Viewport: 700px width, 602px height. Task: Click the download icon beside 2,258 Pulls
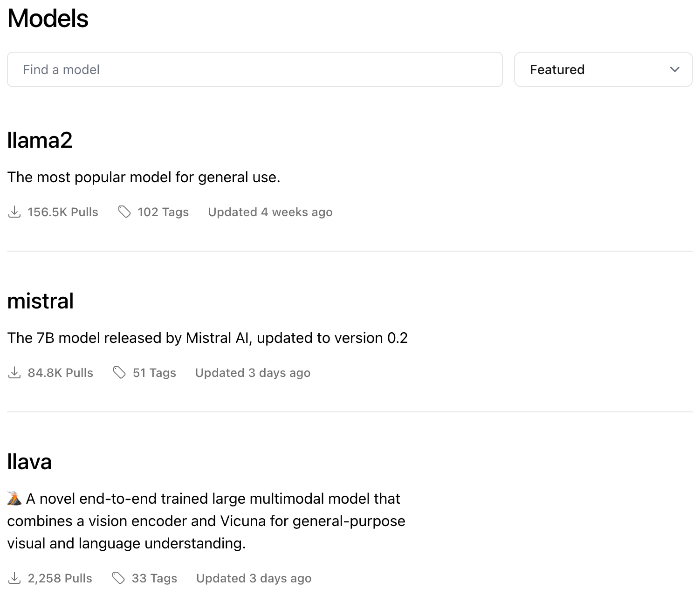(x=14, y=578)
